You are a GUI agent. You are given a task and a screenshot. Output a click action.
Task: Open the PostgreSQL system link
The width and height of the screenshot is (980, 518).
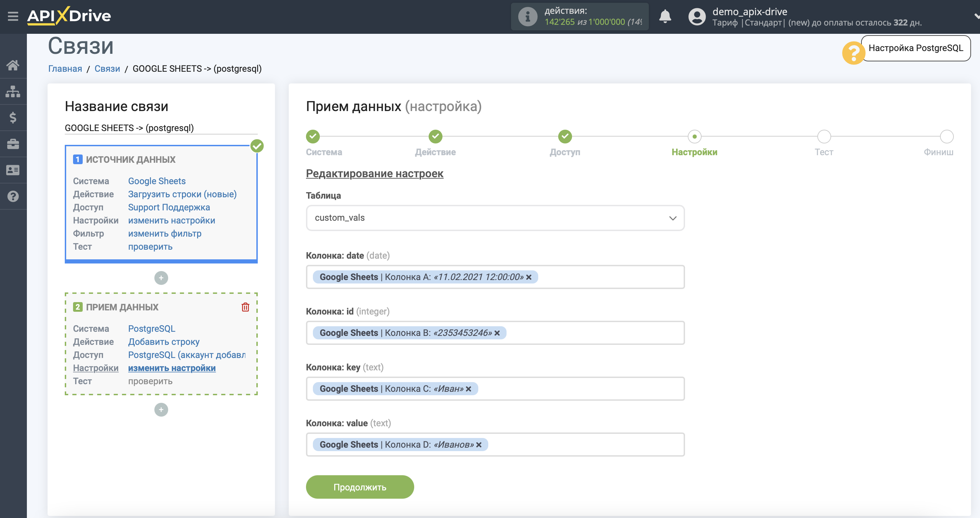click(151, 329)
